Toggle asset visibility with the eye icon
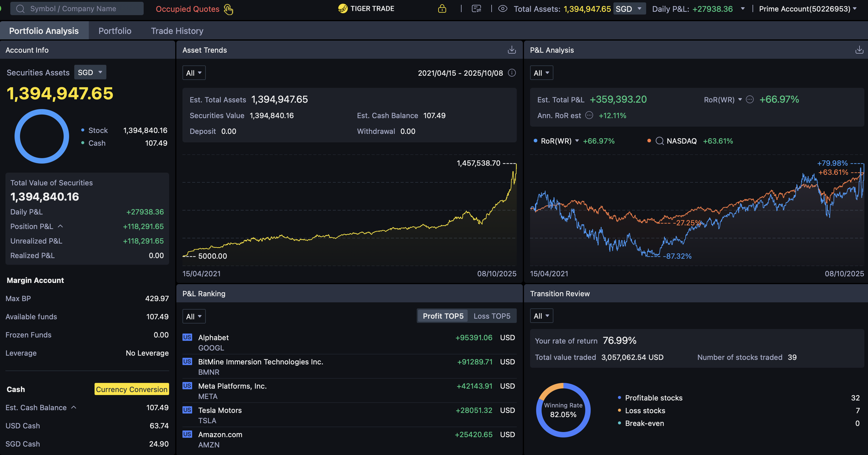 502,9
